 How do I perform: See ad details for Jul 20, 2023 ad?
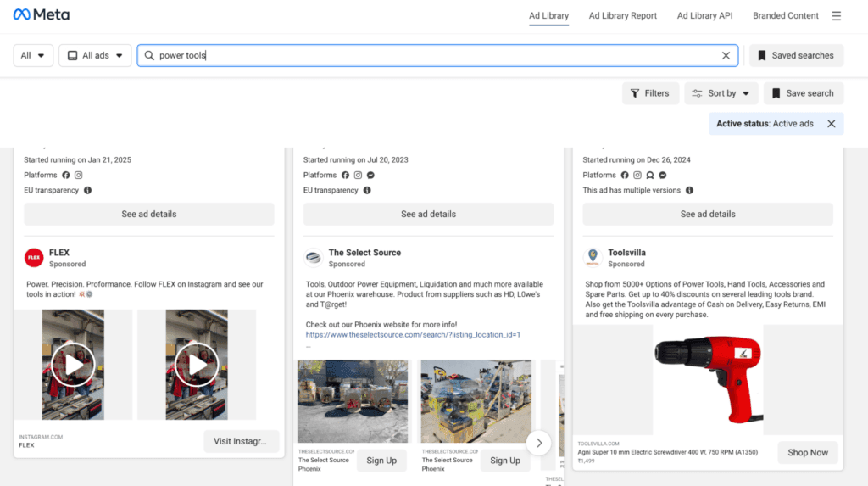[x=428, y=214]
